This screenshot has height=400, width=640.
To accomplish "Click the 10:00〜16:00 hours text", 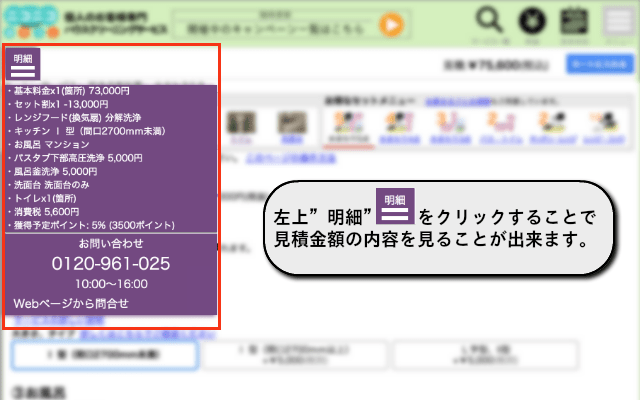I will 111,284.
